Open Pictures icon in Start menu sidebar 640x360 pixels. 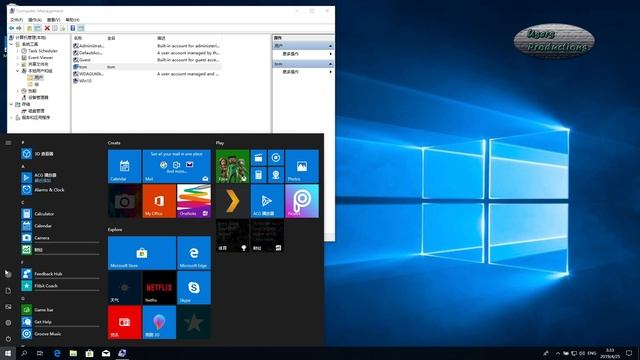pos(8,307)
